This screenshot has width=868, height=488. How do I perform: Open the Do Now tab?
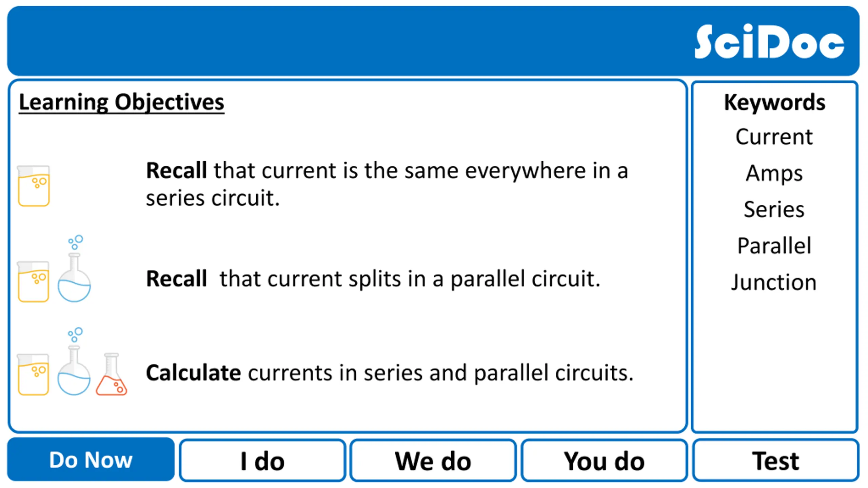click(x=91, y=460)
